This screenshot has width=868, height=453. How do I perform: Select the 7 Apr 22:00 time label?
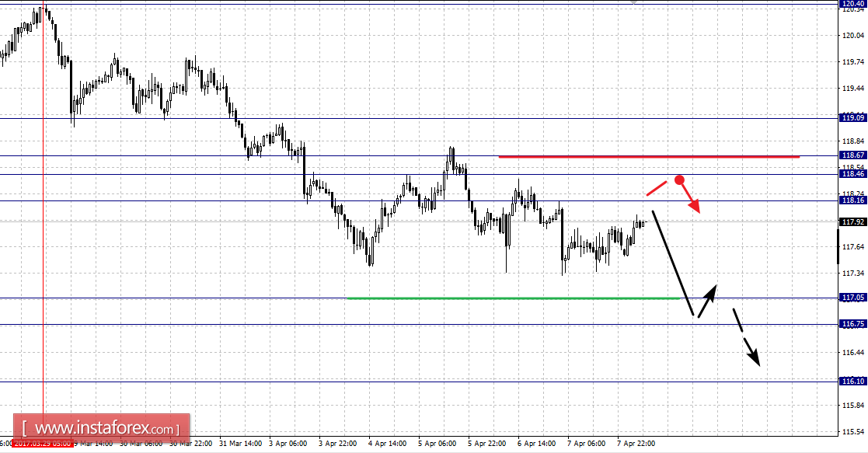(636, 444)
